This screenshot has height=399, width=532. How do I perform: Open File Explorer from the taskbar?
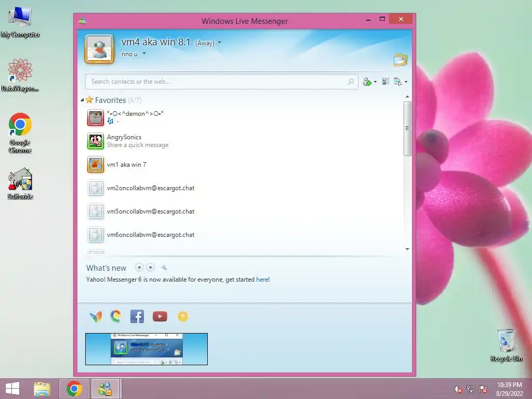(42, 389)
